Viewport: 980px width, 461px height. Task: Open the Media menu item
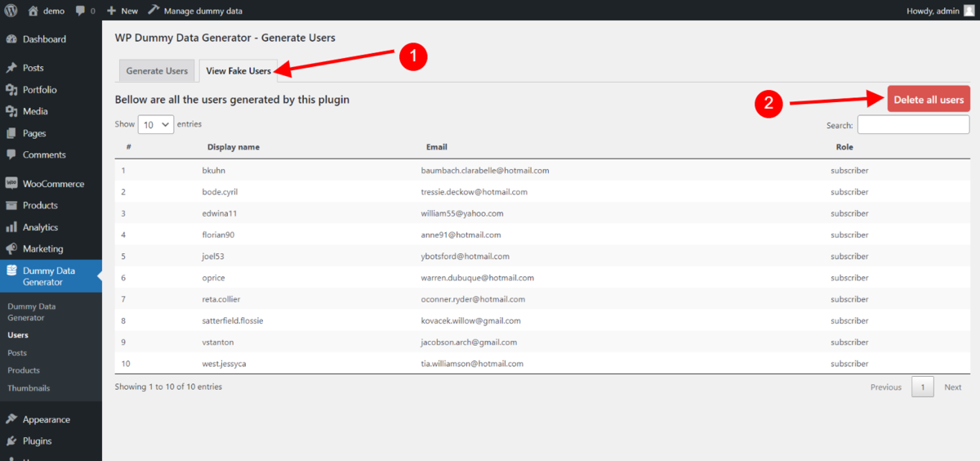click(x=35, y=111)
